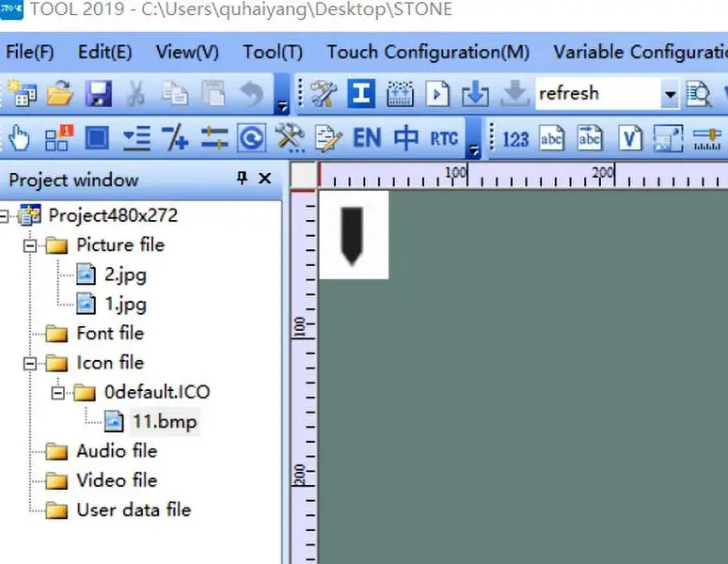Open a project with the folder icon
728x564 pixels.
tap(59, 93)
